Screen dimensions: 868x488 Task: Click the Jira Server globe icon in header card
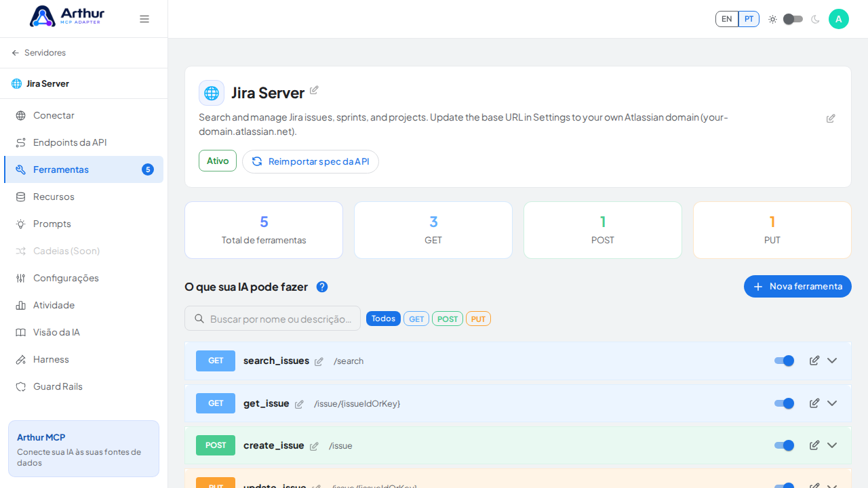click(x=212, y=93)
